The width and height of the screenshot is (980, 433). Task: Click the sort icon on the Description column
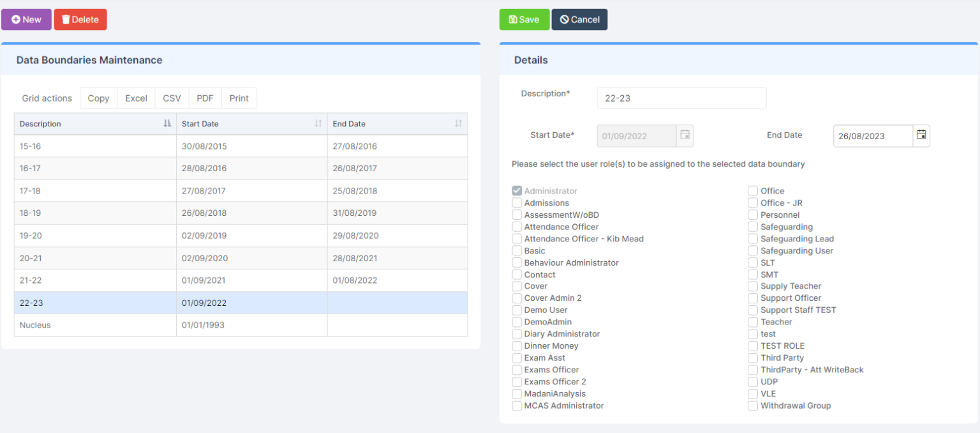[x=167, y=123]
